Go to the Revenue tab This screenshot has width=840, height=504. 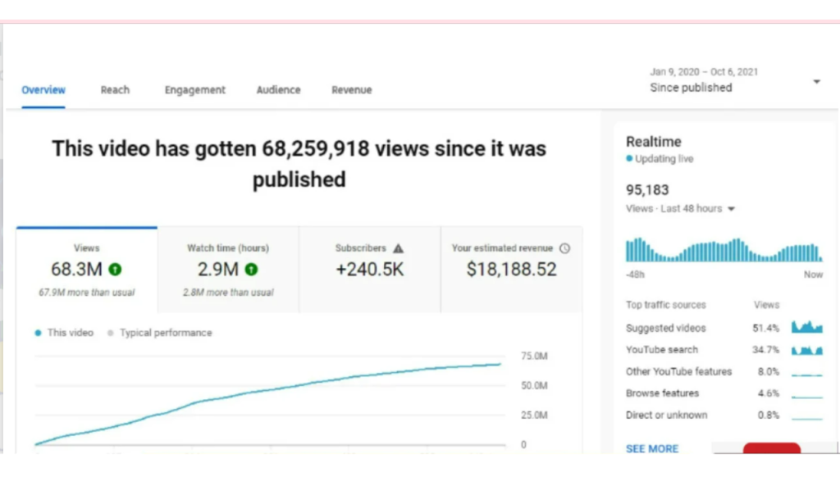pos(351,90)
